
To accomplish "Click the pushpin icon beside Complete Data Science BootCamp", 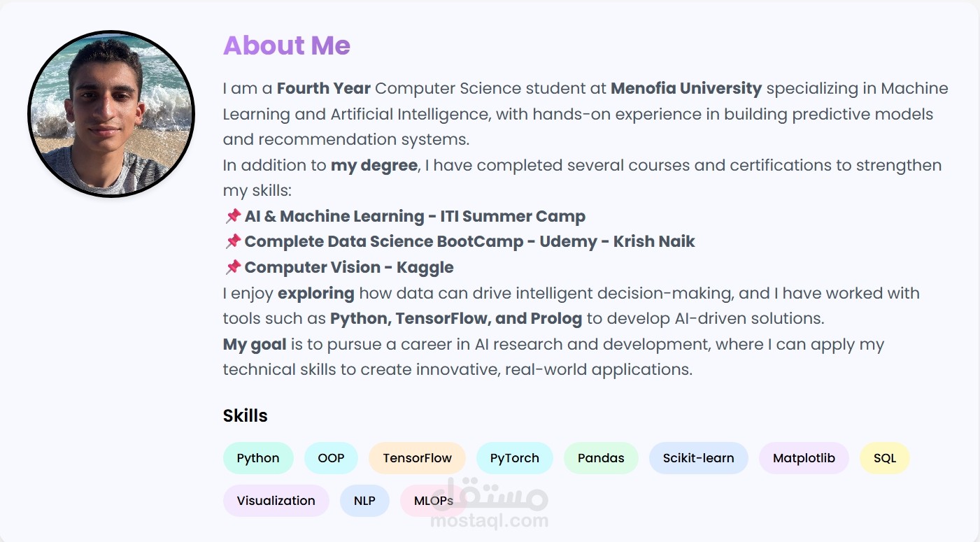I will tap(233, 241).
